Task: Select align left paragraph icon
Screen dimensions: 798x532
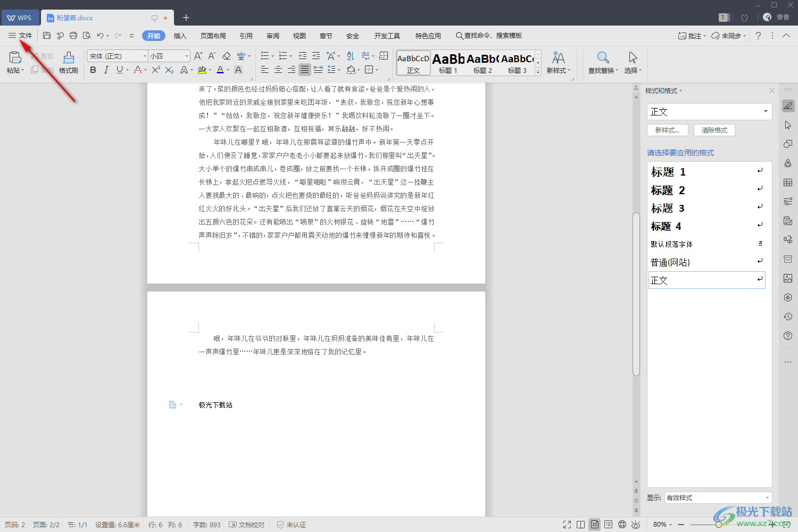Action: [265, 70]
